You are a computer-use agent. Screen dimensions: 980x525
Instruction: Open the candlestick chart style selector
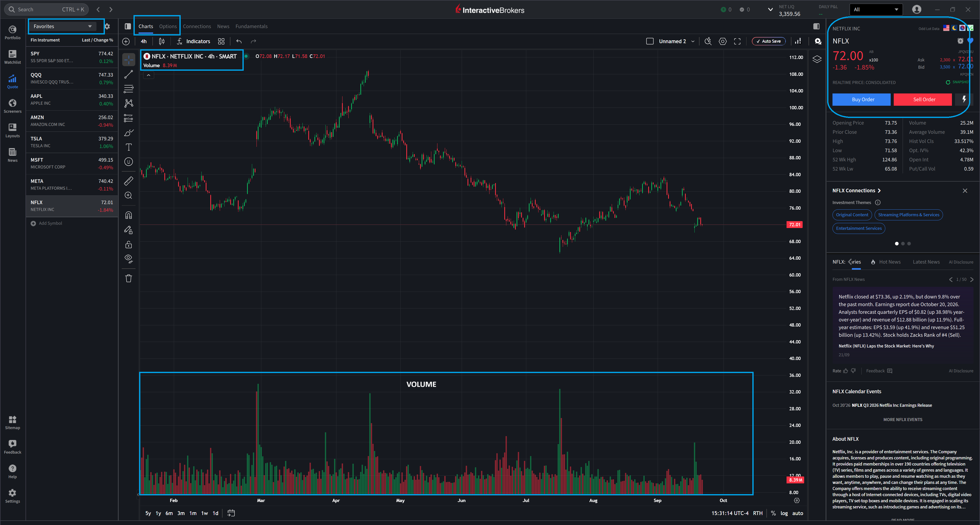pos(162,41)
